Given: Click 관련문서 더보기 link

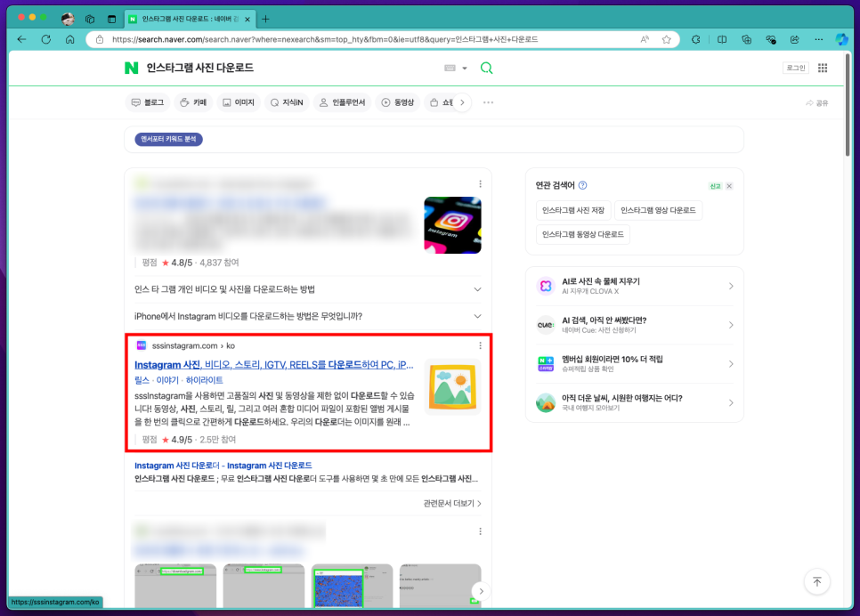Looking at the screenshot, I should [x=452, y=504].
